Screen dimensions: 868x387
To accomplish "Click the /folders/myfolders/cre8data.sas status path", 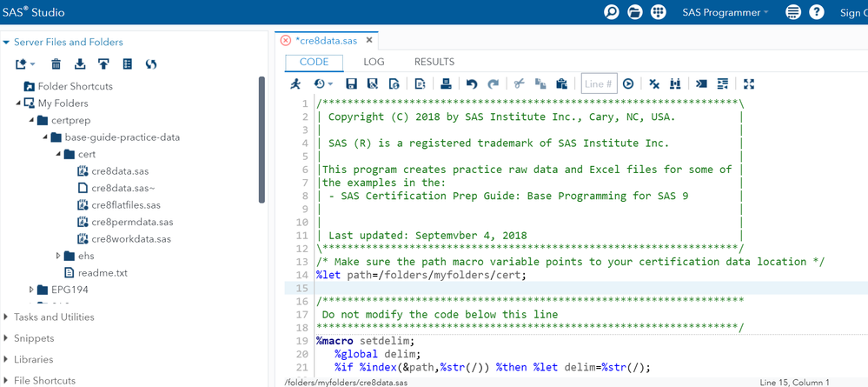I will [x=347, y=383].
